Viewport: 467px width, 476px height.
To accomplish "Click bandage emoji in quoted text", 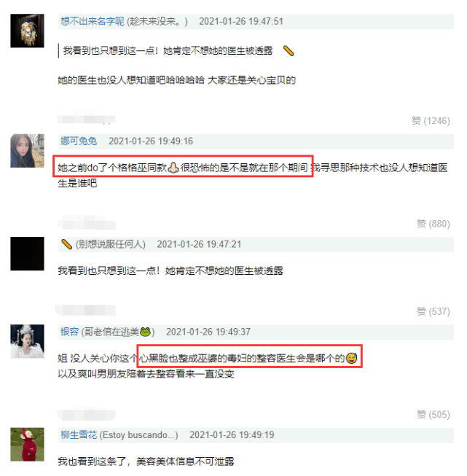I will tap(289, 51).
